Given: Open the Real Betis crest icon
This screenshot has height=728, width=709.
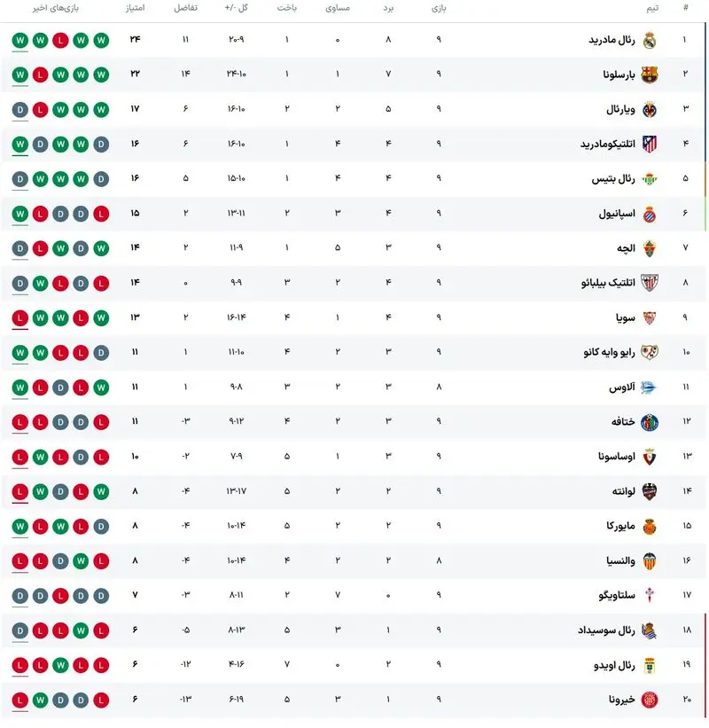Looking at the screenshot, I should click(650, 178).
